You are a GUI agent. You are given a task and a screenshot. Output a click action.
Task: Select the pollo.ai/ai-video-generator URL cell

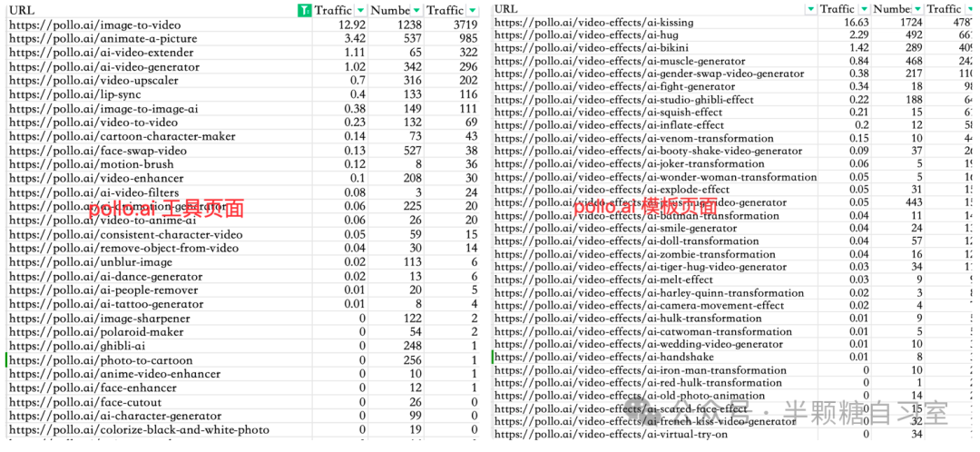point(159,67)
